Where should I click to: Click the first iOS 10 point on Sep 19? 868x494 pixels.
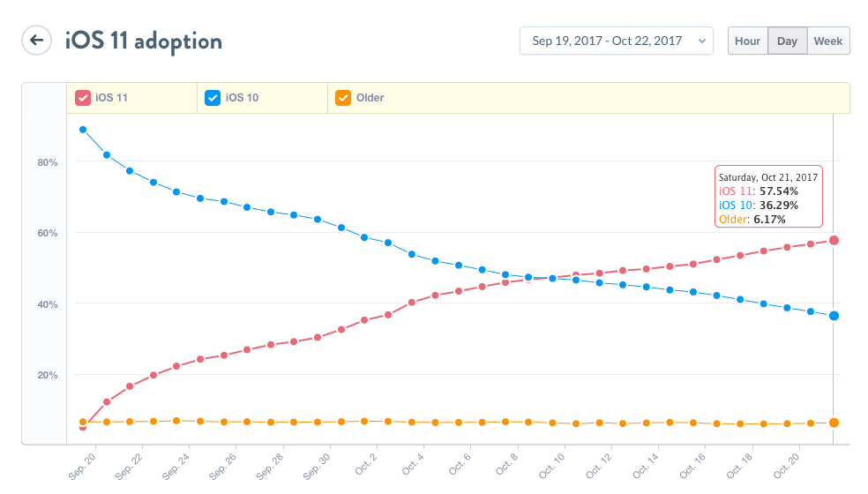click(x=83, y=130)
